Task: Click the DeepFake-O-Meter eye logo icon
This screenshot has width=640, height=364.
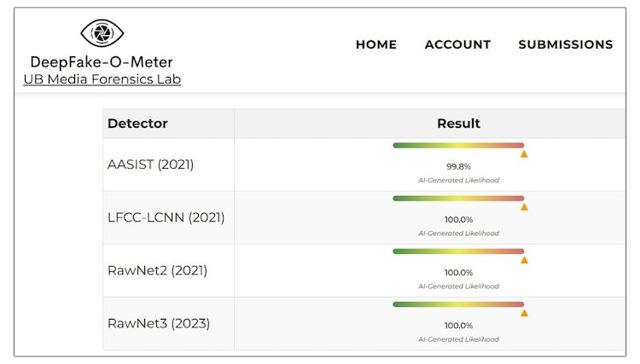Action: point(102,33)
